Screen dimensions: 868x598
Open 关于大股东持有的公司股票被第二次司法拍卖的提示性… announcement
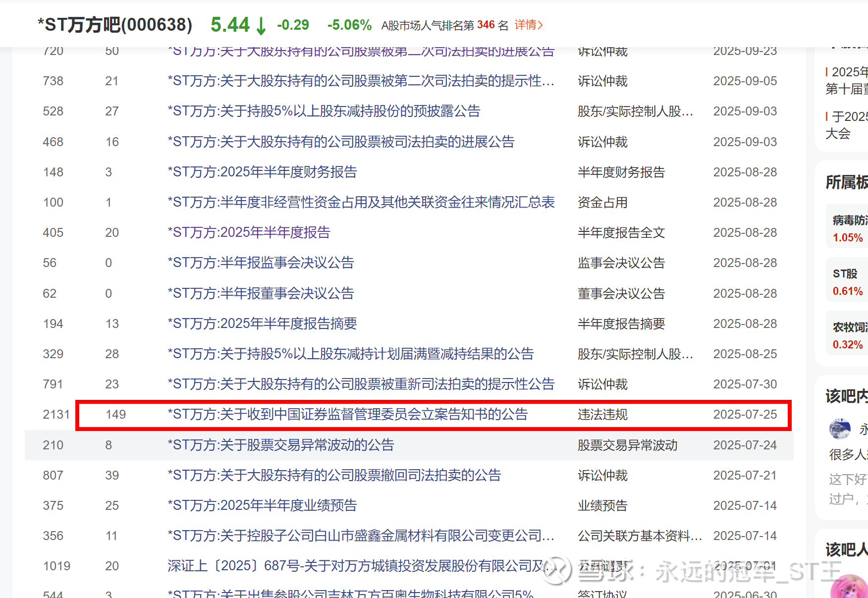point(361,81)
